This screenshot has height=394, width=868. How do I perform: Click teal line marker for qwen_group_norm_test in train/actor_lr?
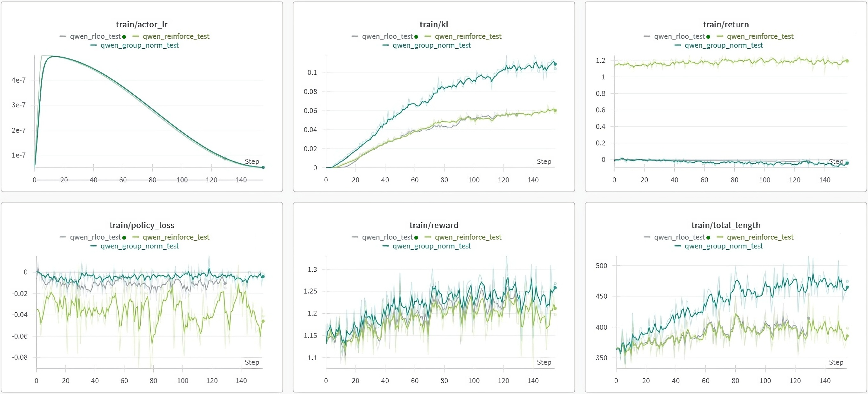click(94, 45)
